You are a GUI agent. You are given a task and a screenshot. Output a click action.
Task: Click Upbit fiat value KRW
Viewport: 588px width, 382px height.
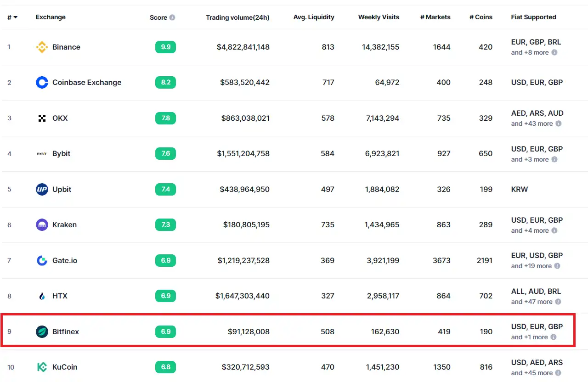tap(520, 189)
